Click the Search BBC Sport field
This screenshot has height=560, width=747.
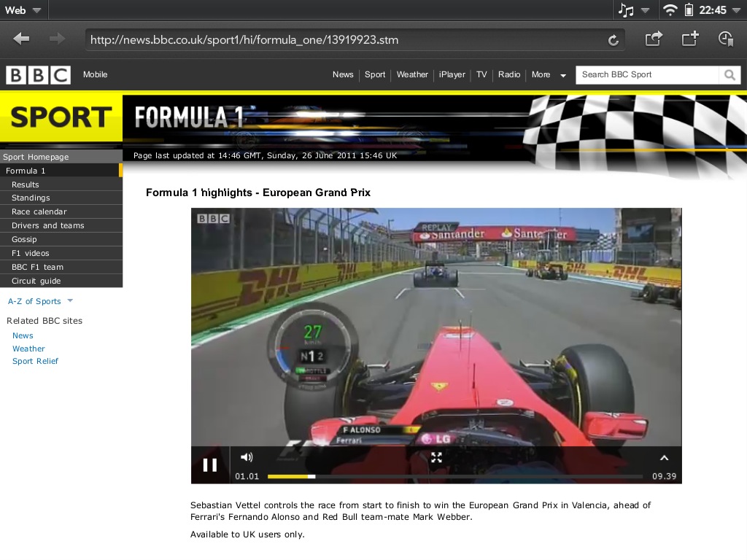click(647, 75)
